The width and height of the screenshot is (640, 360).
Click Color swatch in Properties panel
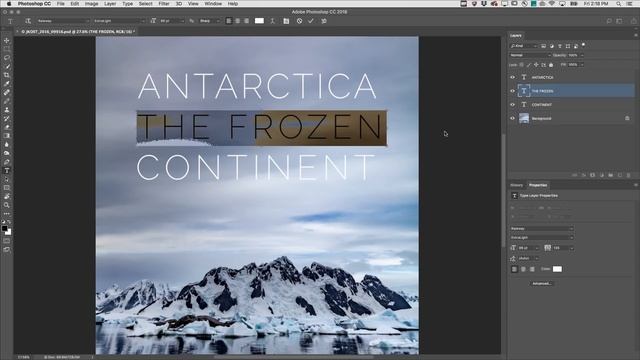tap(557, 269)
